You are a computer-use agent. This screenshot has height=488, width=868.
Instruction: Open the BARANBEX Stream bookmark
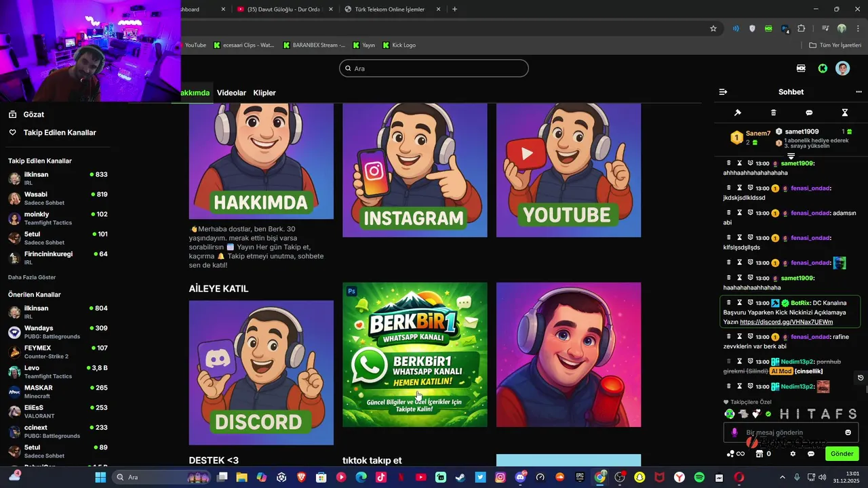point(313,45)
